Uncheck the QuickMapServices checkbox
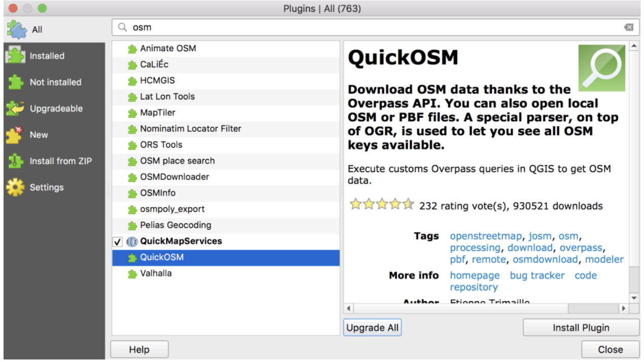The width and height of the screenshot is (644, 362). pos(118,242)
